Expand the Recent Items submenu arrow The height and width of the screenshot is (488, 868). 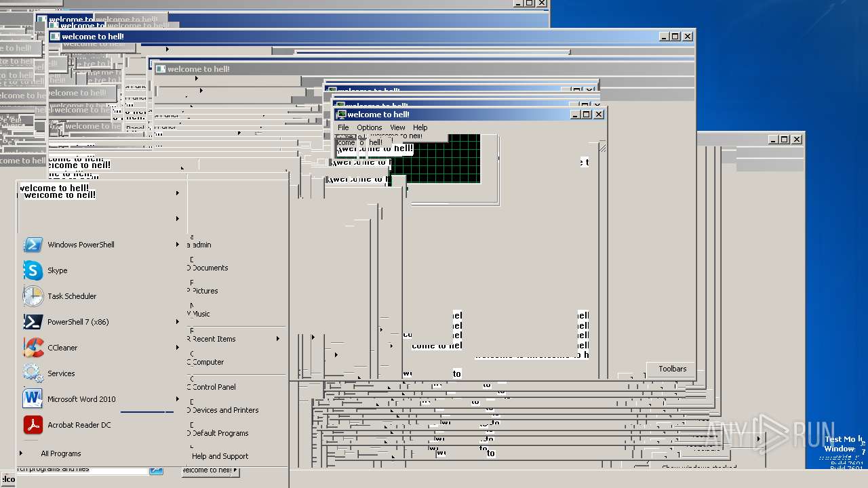point(278,339)
